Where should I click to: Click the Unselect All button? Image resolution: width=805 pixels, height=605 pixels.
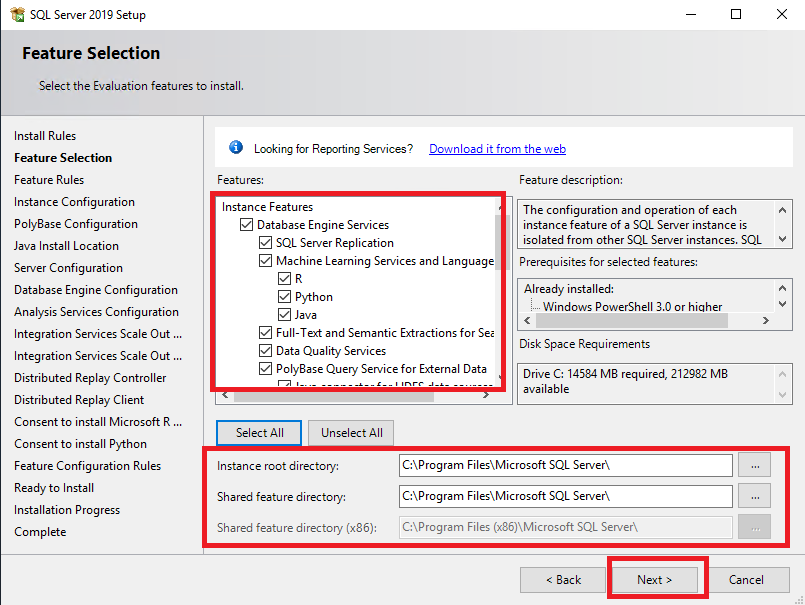point(352,433)
